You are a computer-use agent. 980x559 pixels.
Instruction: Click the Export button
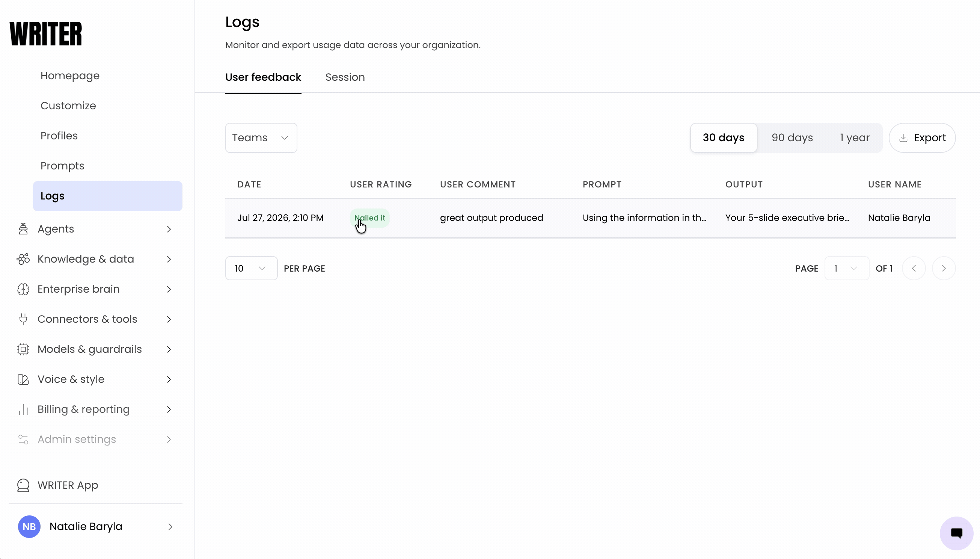point(922,138)
